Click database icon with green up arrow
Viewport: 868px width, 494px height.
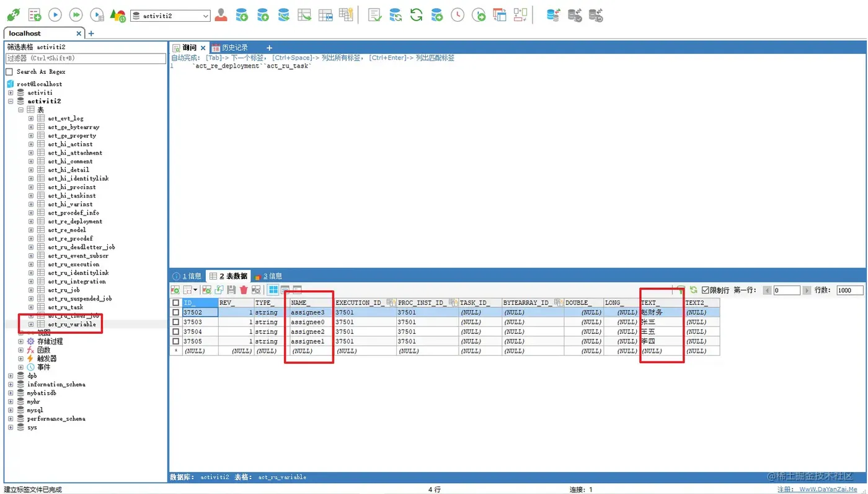coord(263,15)
